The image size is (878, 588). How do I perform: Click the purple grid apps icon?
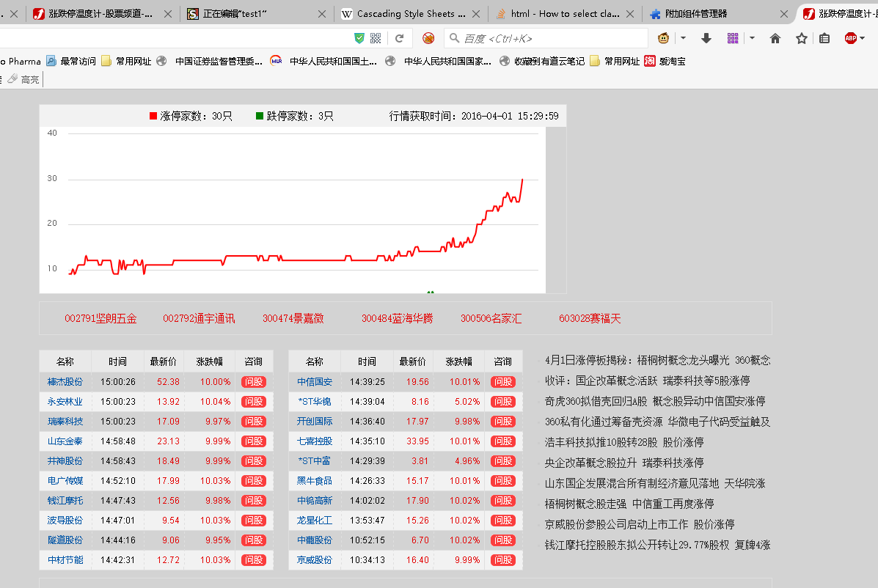coord(733,38)
